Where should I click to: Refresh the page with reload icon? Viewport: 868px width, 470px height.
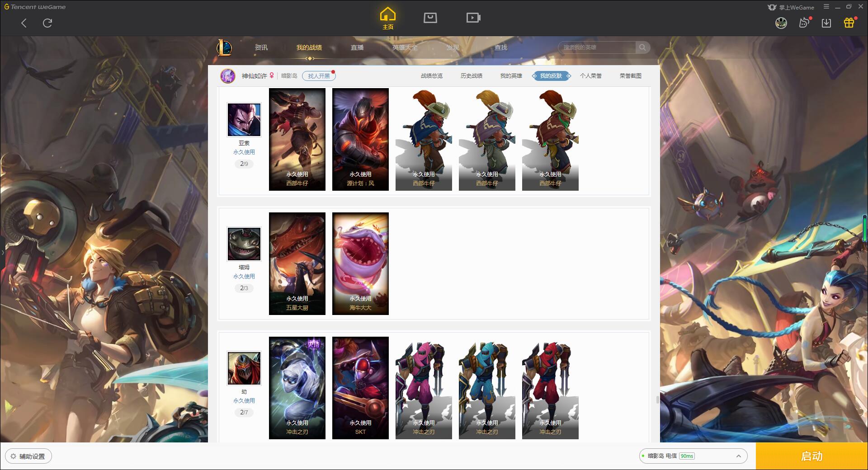point(47,23)
